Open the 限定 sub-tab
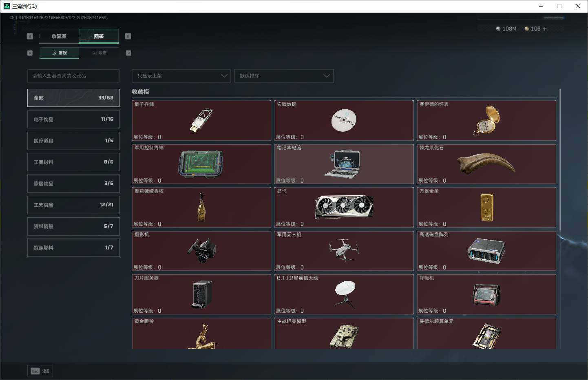Screen dimensions: 588x380 [x=99, y=53]
